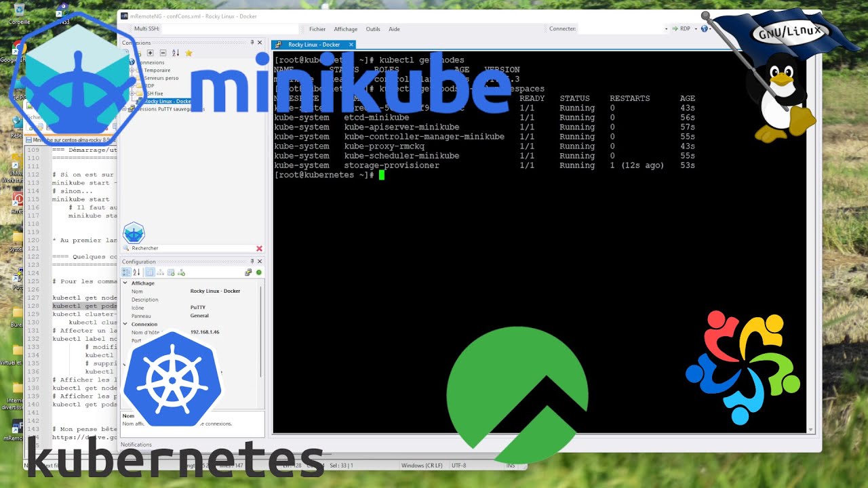Click the host status icon in Configuration
Viewport: 868px width, 488px height.
(x=248, y=272)
